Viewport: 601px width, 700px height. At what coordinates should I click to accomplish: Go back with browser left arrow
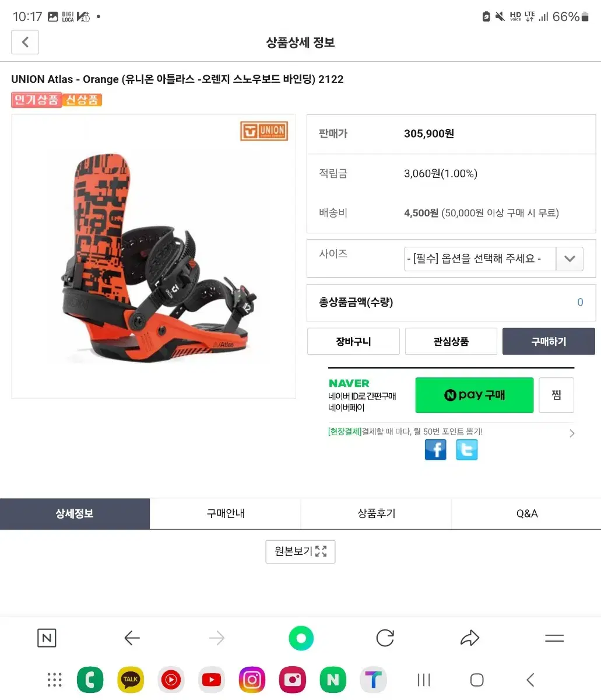(x=132, y=638)
